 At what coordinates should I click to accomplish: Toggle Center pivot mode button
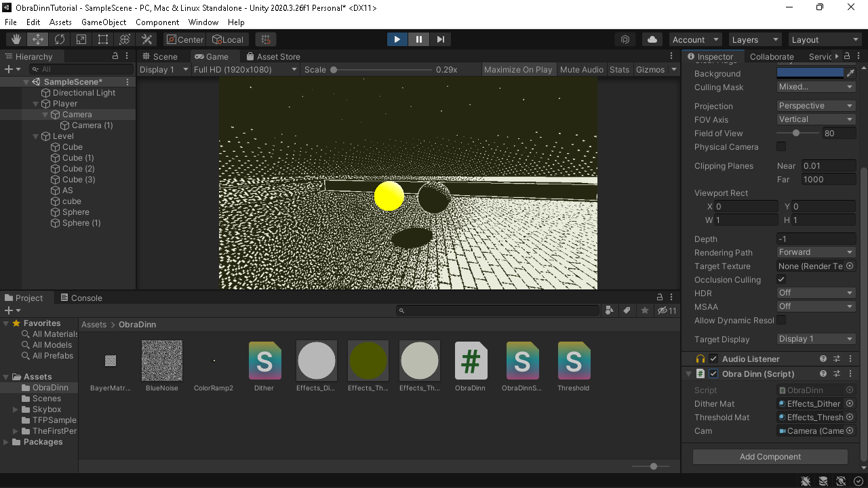click(184, 39)
